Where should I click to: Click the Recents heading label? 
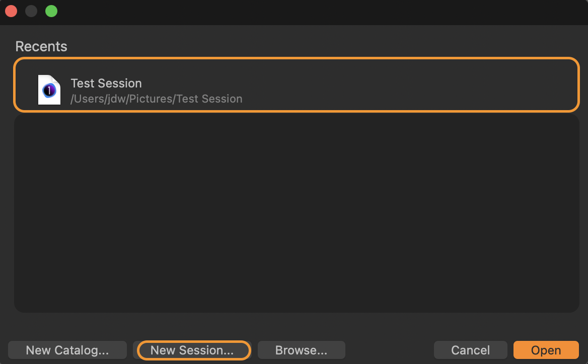pyautogui.click(x=41, y=46)
